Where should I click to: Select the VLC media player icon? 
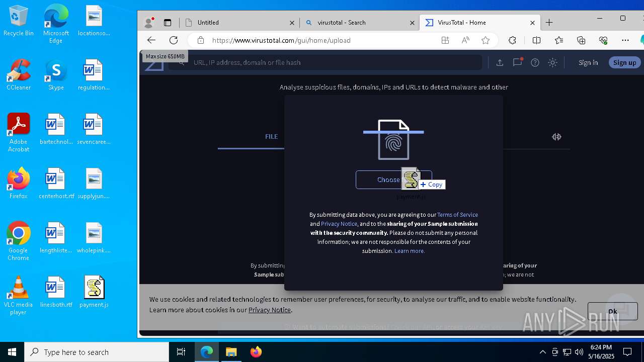click(x=19, y=296)
